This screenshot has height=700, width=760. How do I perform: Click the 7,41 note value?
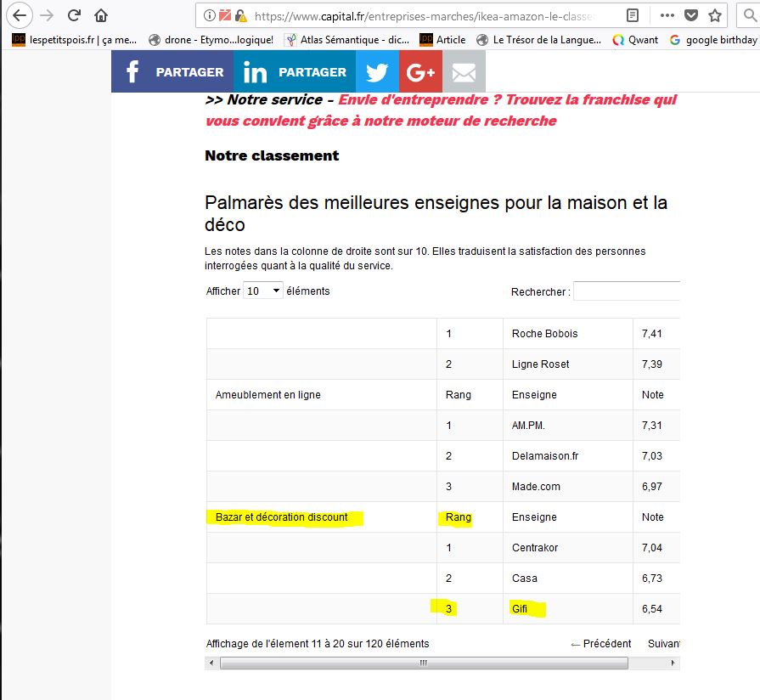click(652, 334)
